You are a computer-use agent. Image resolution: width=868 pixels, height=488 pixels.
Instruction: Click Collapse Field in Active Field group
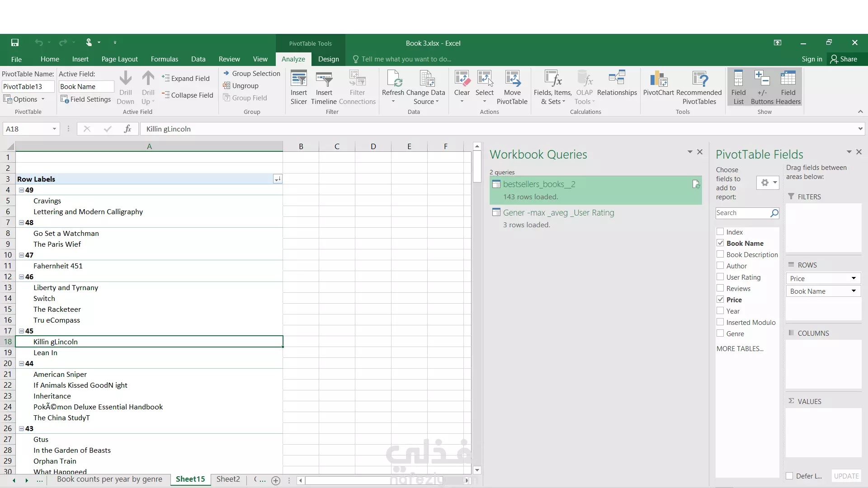[187, 95]
